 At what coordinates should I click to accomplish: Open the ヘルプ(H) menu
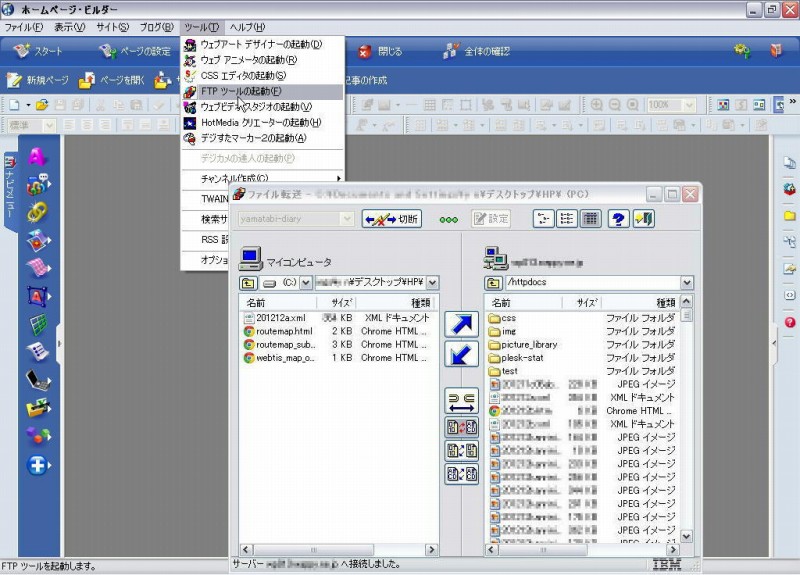[247, 27]
